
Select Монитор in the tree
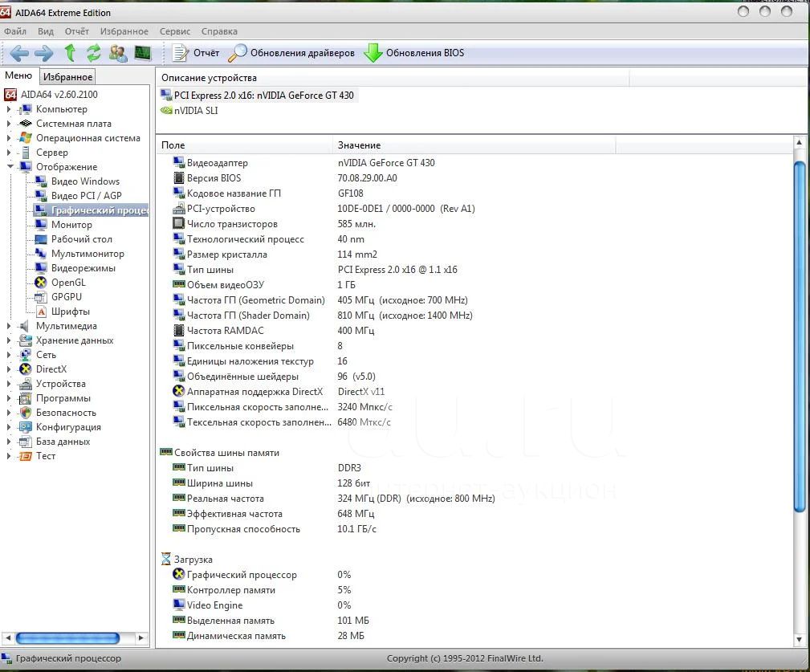63,225
